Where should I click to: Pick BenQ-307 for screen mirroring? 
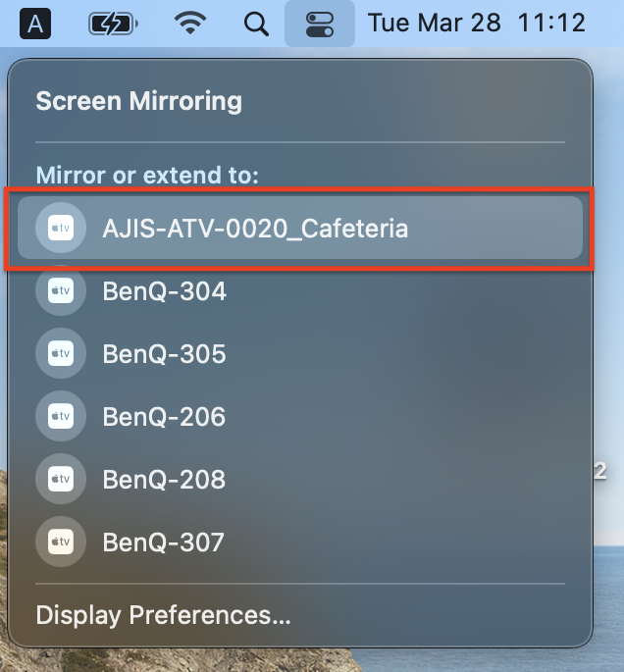click(165, 542)
